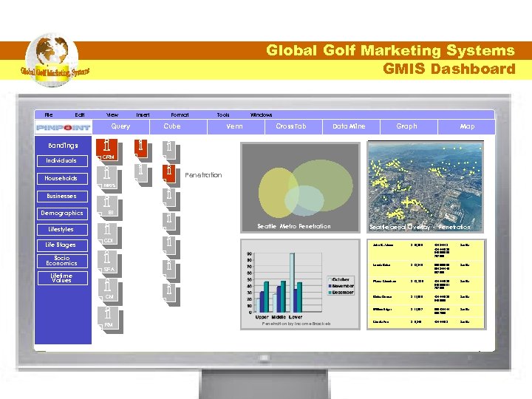This screenshot has height=399, width=532.
Task: Click gray info icon directly above Penetration icon
Action: click(x=171, y=151)
